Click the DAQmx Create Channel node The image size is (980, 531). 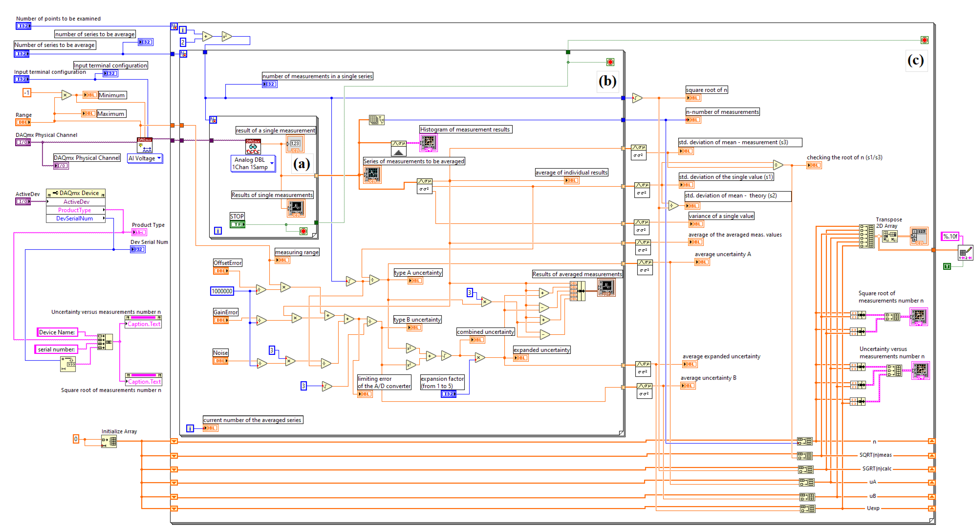(145, 145)
